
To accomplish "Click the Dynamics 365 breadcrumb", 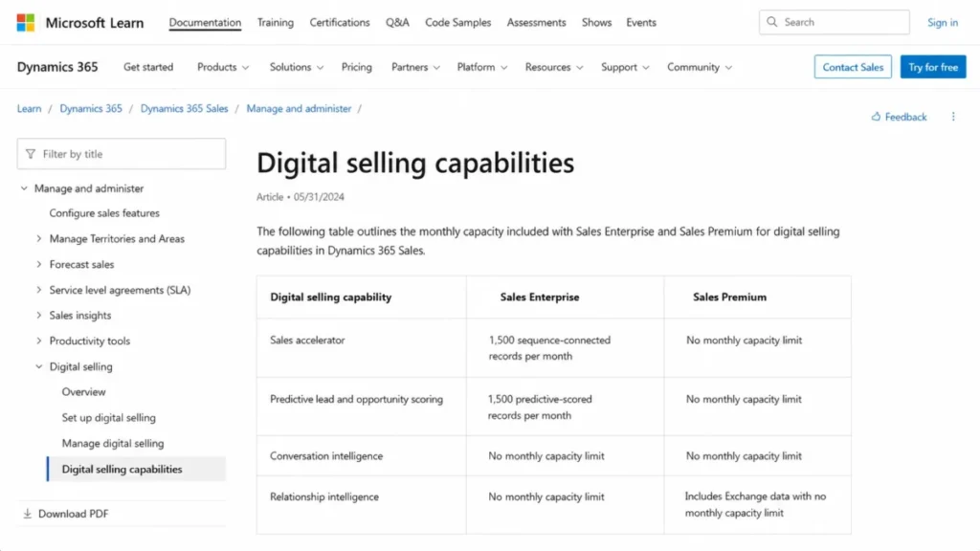I will (x=91, y=109).
